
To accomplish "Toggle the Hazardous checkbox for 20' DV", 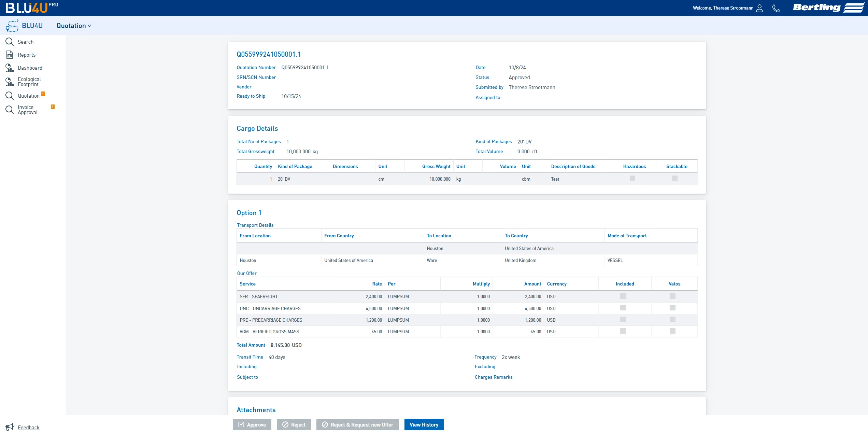I will (632, 179).
